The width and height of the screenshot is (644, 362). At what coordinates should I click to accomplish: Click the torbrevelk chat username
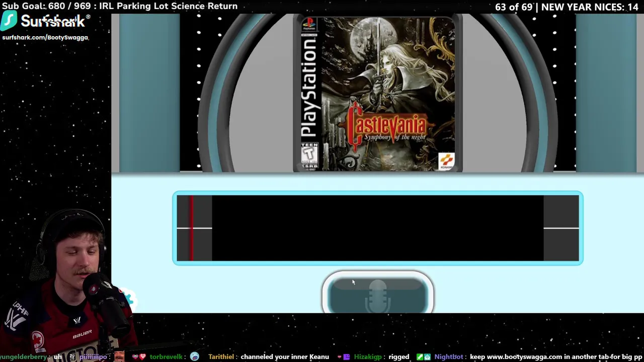point(166,356)
